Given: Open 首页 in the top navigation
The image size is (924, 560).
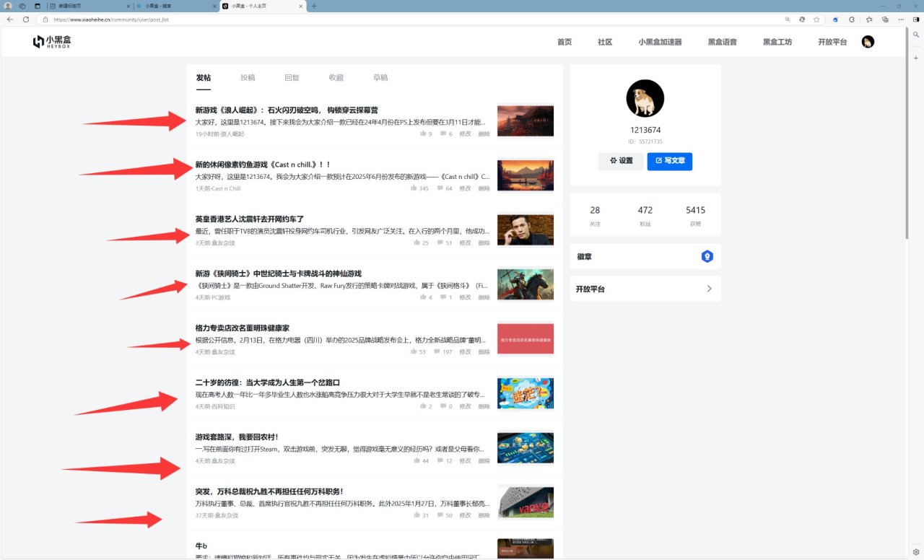Looking at the screenshot, I should 565,42.
